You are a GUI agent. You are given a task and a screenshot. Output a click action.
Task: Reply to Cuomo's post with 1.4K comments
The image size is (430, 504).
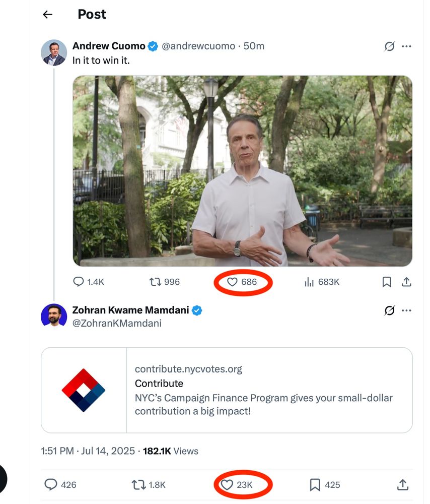point(88,282)
